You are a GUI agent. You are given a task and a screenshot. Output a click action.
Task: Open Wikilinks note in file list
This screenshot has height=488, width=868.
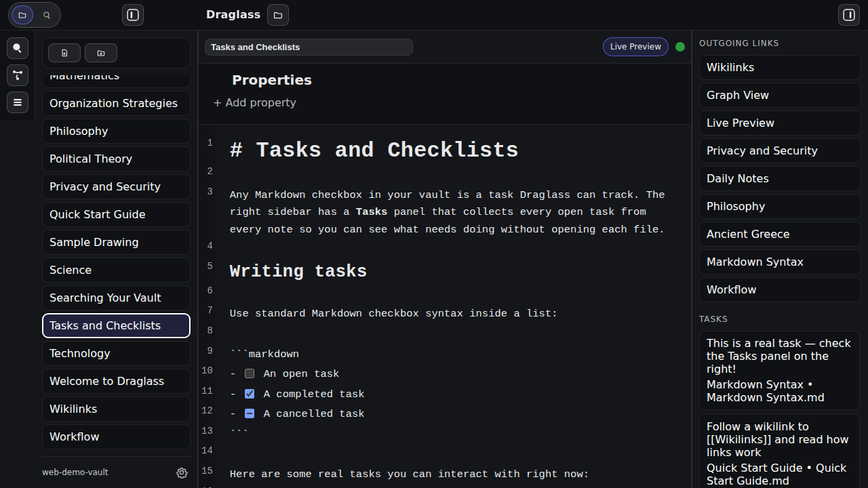(116, 409)
